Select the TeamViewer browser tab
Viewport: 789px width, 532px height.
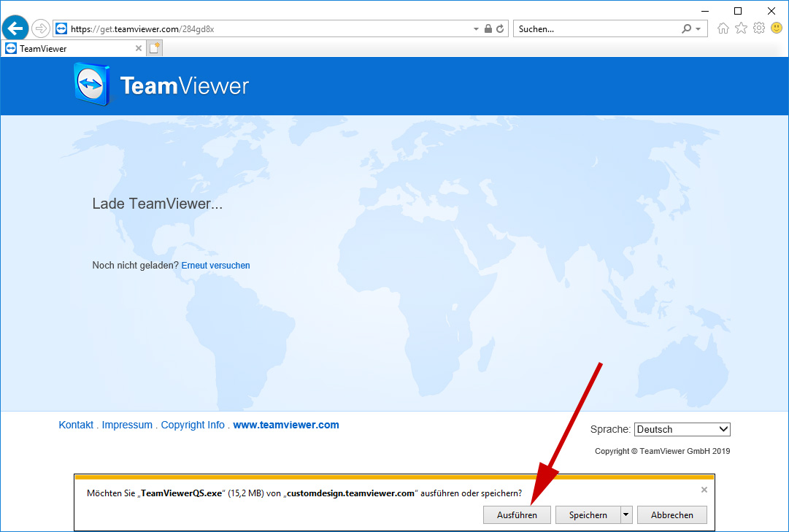[x=74, y=48]
